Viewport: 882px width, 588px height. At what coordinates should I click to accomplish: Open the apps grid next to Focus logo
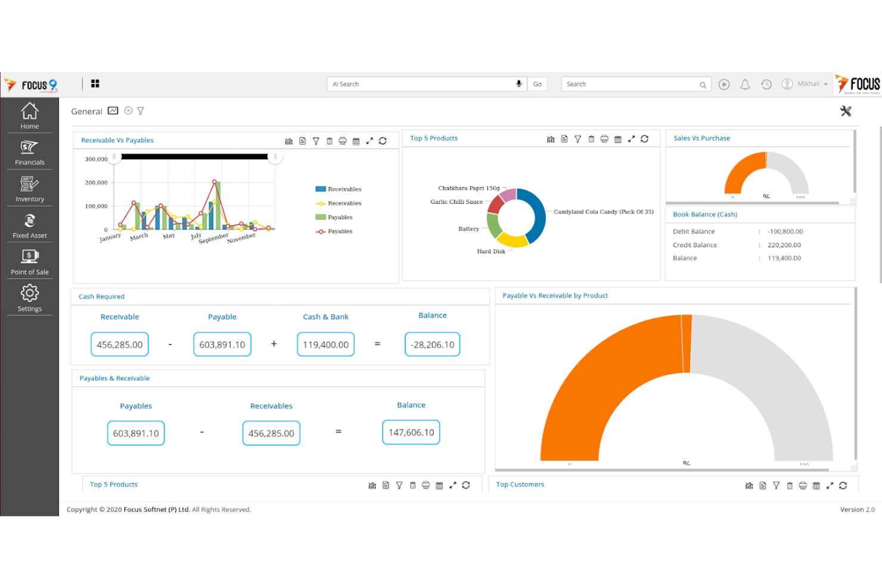tap(95, 83)
